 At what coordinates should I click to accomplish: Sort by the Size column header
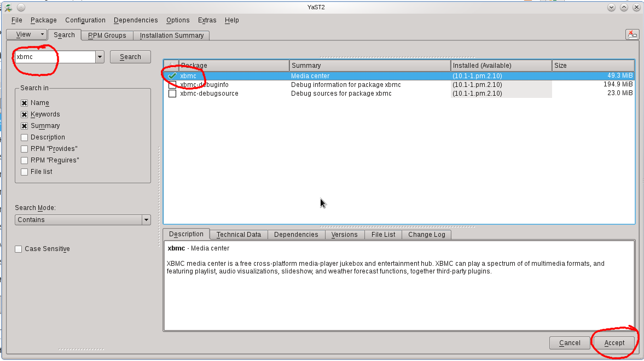pos(593,65)
